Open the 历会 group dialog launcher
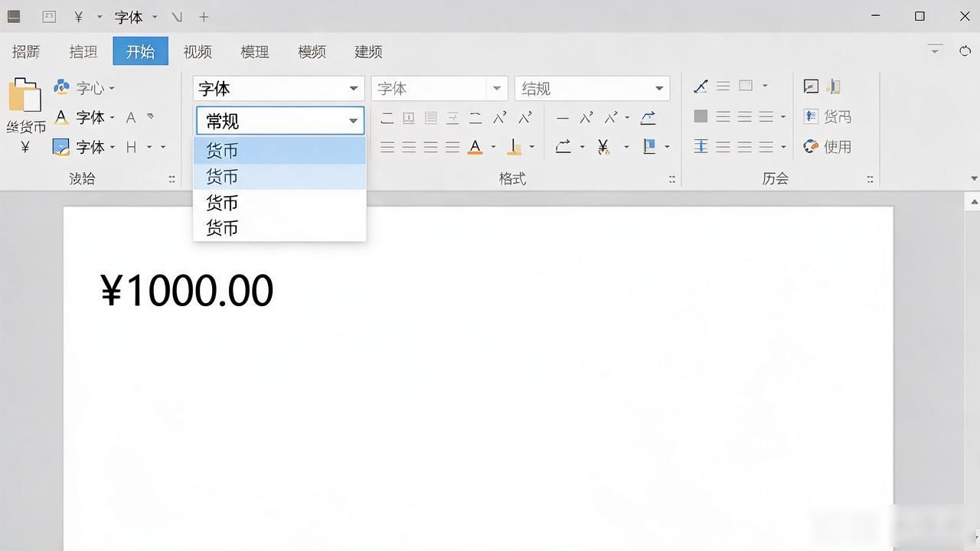The width and height of the screenshot is (980, 551). pyautogui.click(x=870, y=179)
